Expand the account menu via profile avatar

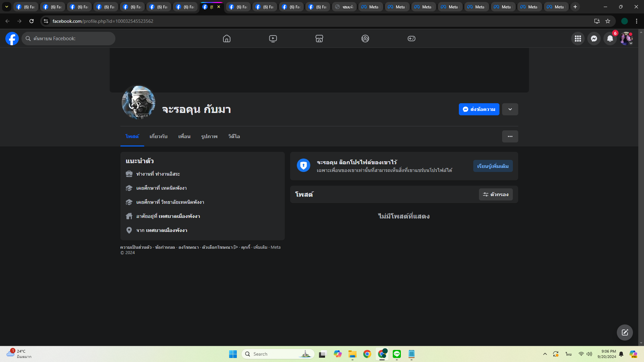click(x=626, y=39)
